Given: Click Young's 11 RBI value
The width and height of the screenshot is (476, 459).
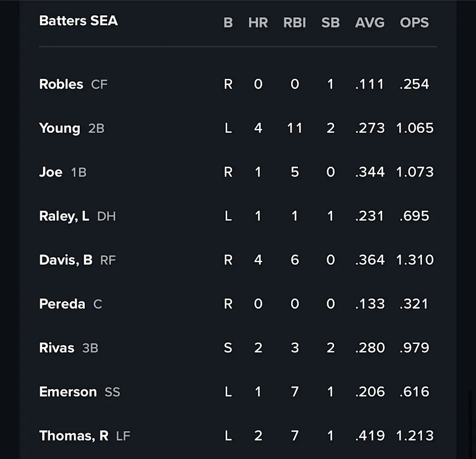Looking at the screenshot, I should pos(295,128).
